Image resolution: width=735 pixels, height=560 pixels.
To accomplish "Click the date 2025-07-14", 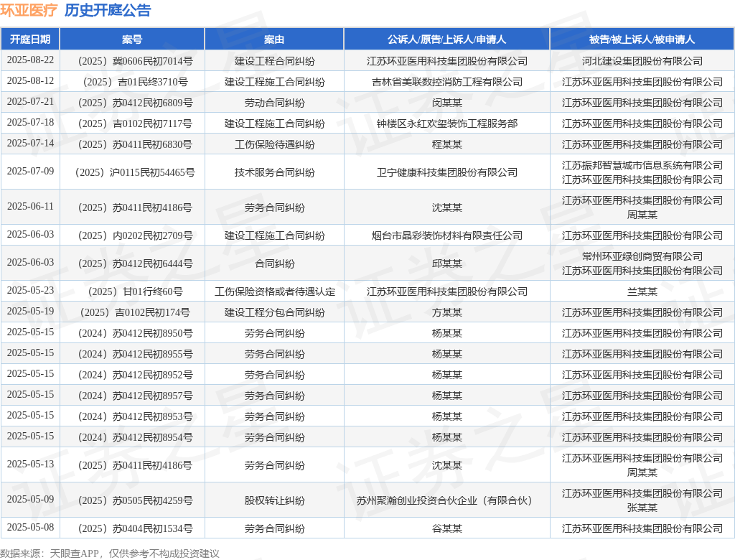I will pyautogui.click(x=30, y=144).
